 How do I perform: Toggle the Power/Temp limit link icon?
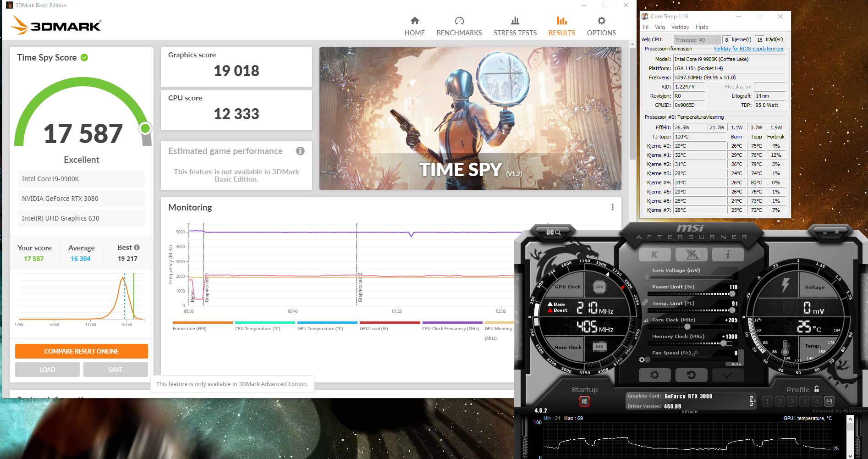click(645, 303)
